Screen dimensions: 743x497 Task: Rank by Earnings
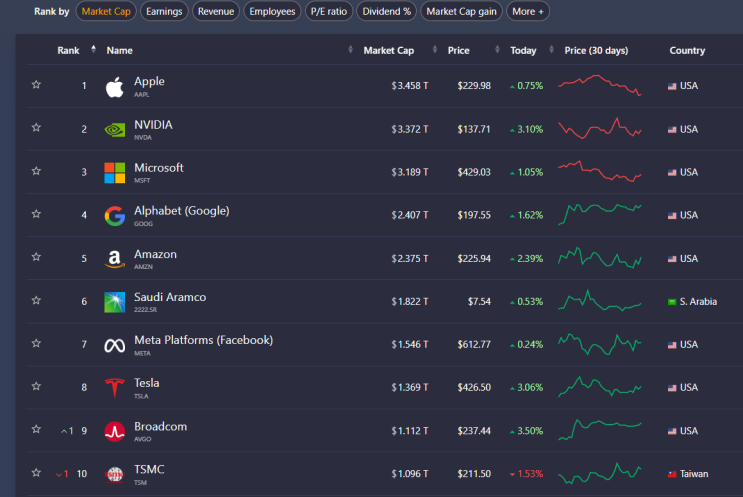tap(163, 12)
